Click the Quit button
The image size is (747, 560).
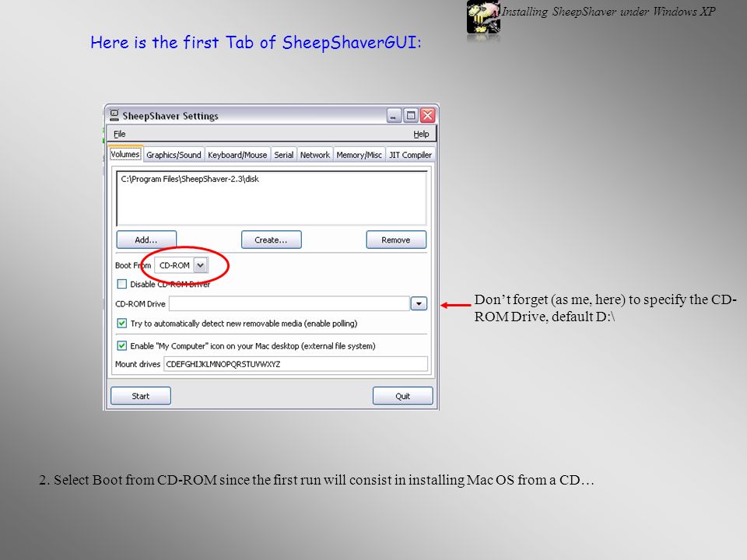(x=402, y=396)
